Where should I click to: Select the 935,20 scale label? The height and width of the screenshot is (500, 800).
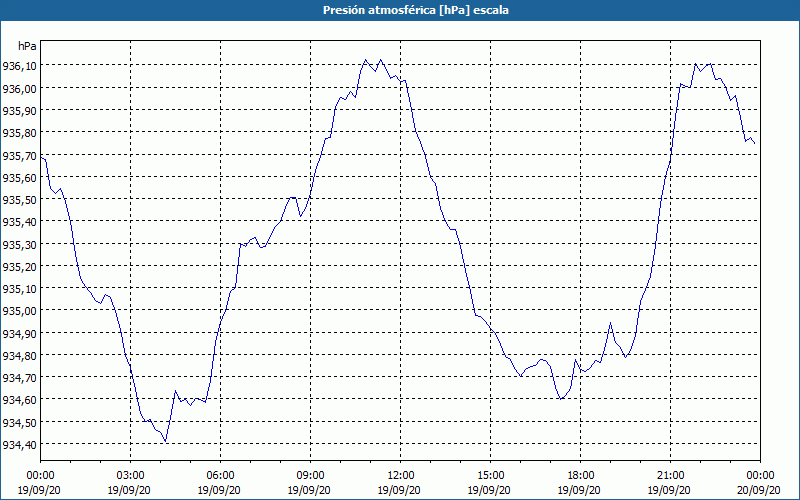point(19,266)
